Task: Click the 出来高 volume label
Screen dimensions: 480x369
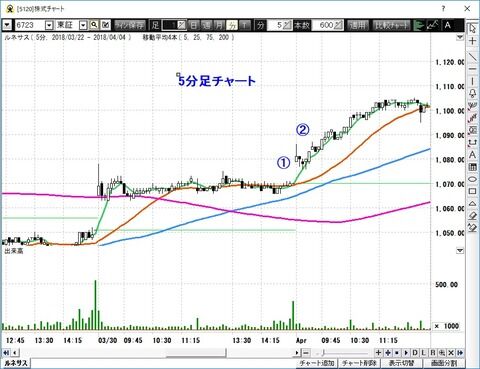Action: (x=14, y=251)
